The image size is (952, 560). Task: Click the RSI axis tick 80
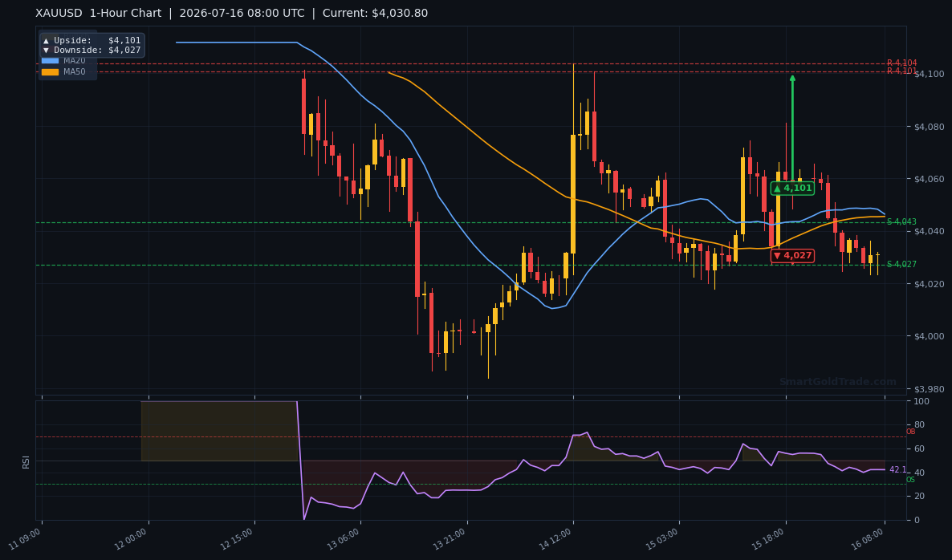[x=919, y=424]
